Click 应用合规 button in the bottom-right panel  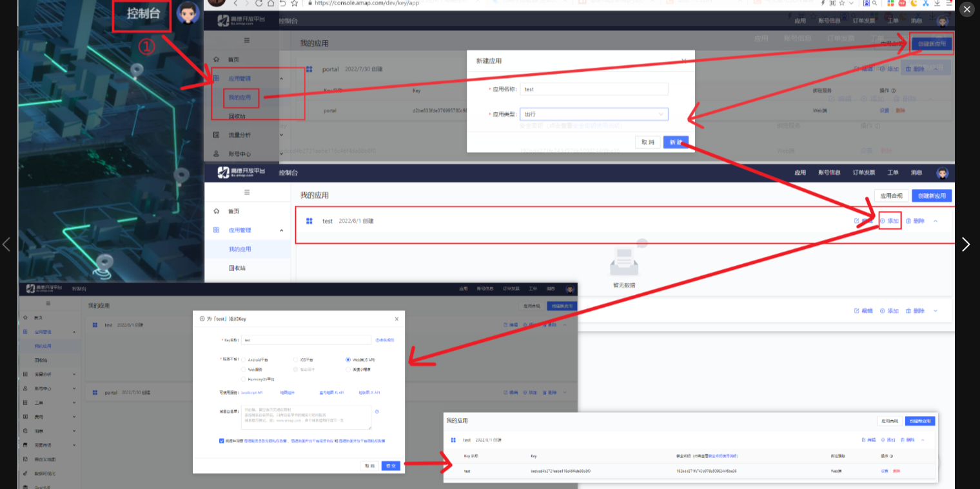[890, 421]
